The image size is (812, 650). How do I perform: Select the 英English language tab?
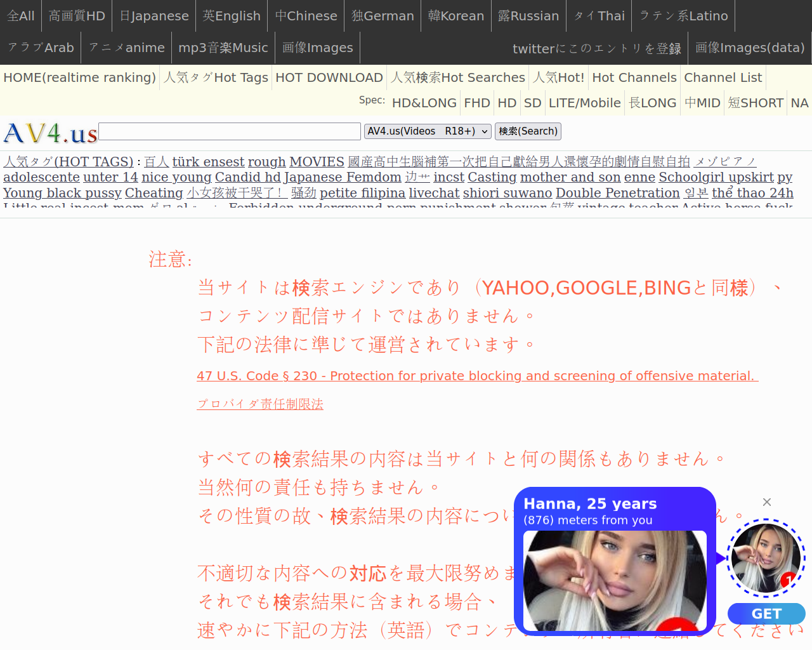click(232, 16)
